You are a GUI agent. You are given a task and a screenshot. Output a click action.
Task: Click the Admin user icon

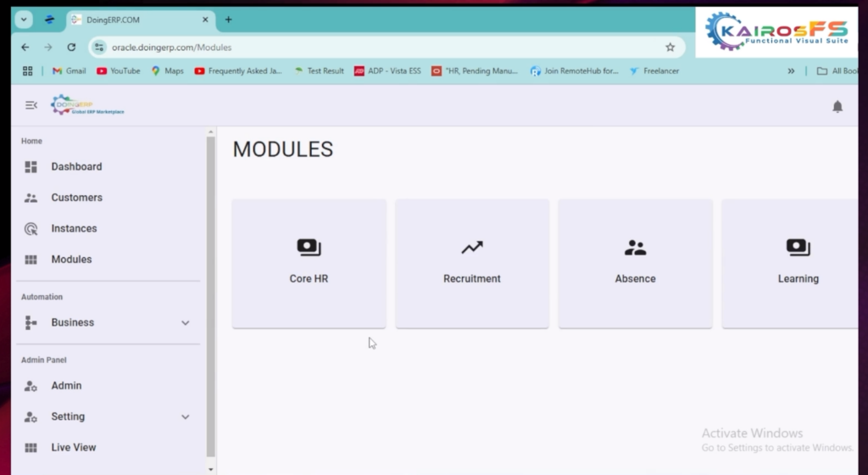(x=31, y=386)
